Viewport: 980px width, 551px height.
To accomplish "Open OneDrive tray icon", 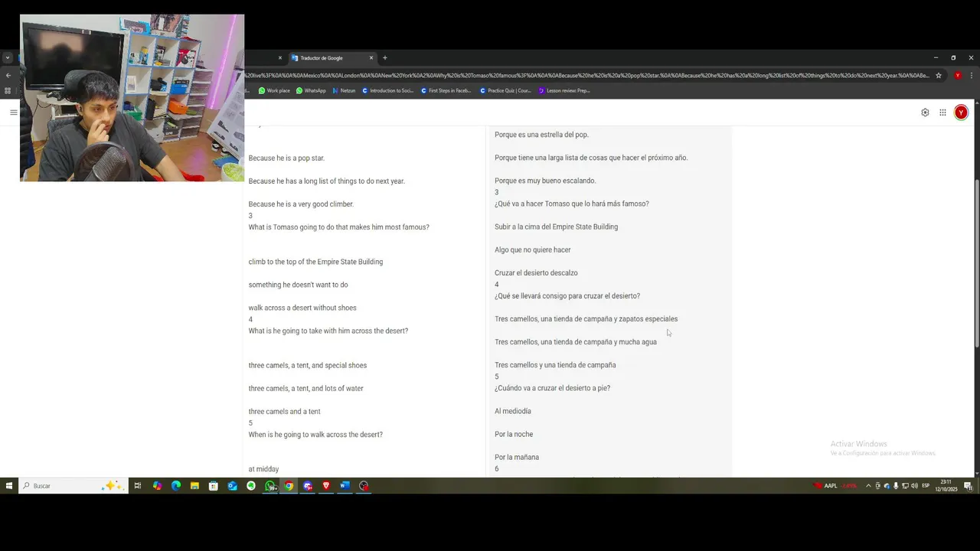I will pyautogui.click(x=887, y=486).
